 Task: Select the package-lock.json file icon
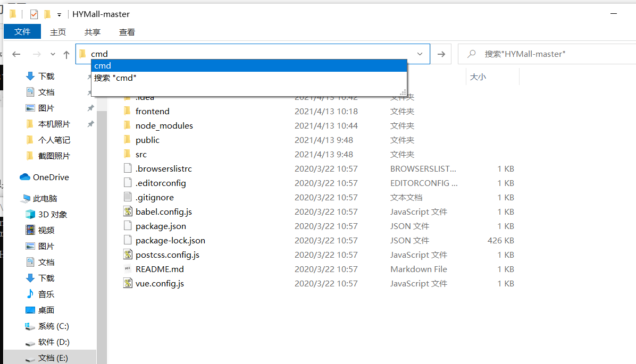tap(128, 240)
